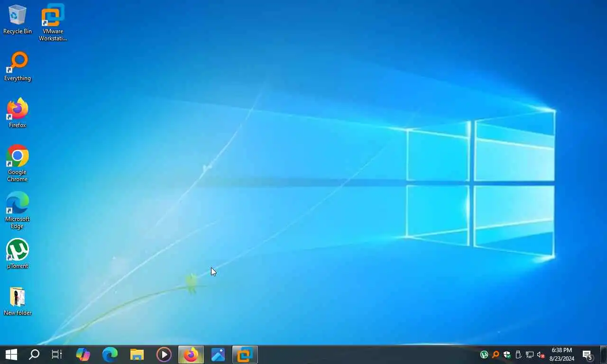Viewport: 607px width, 364px height.
Task: Select the Google Chrome desktop shortcut
Action: click(x=18, y=164)
